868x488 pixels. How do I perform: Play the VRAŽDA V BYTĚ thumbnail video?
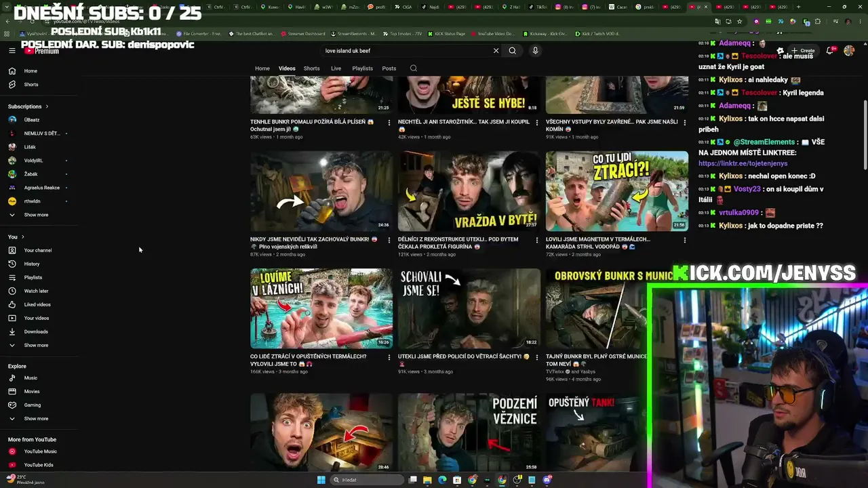469,191
